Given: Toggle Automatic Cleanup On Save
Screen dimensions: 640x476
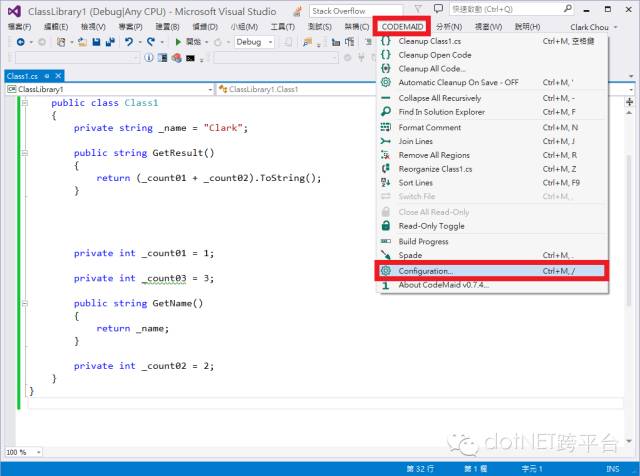Looking at the screenshot, I should pyautogui.click(x=492, y=82).
